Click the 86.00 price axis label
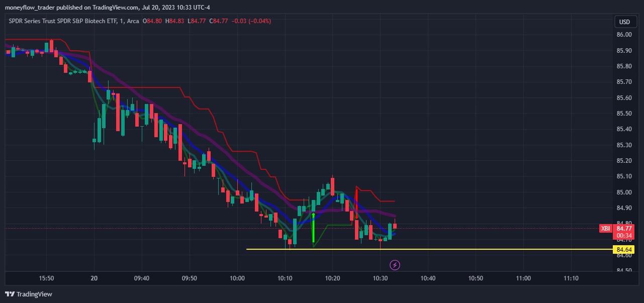Screen dimensions: 644x303 pos(624,35)
